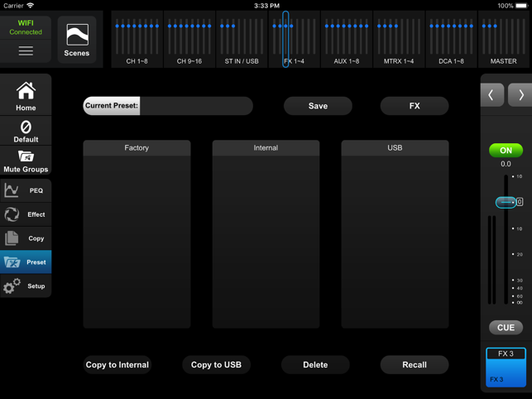Screen dimensions: 532x399
Task: Select the Internal preset list header
Action: [x=266, y=148]
